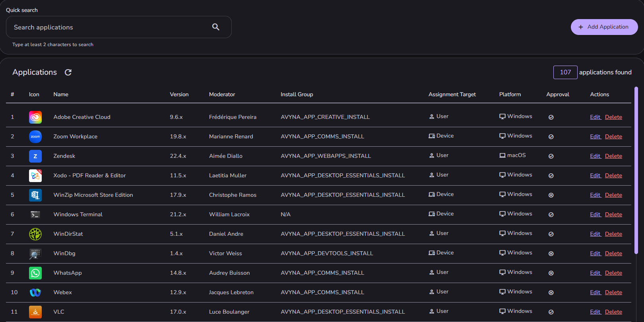
Task: Edit the Webex application
Action: coord(595,293)
